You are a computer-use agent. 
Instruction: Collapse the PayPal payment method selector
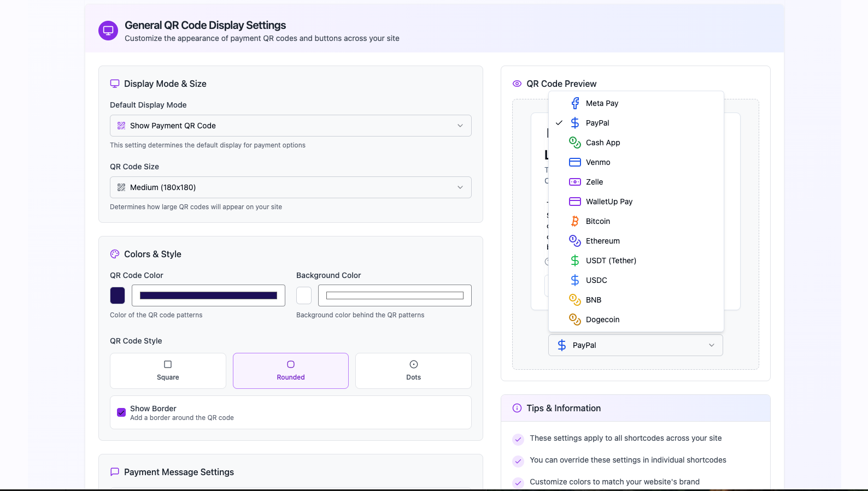[636, 345]
